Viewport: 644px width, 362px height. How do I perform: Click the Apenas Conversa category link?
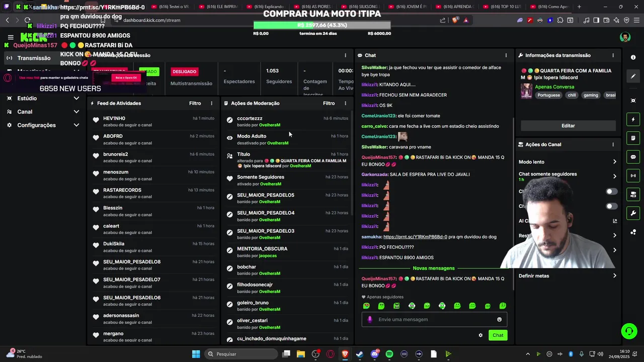pos(554,87)
